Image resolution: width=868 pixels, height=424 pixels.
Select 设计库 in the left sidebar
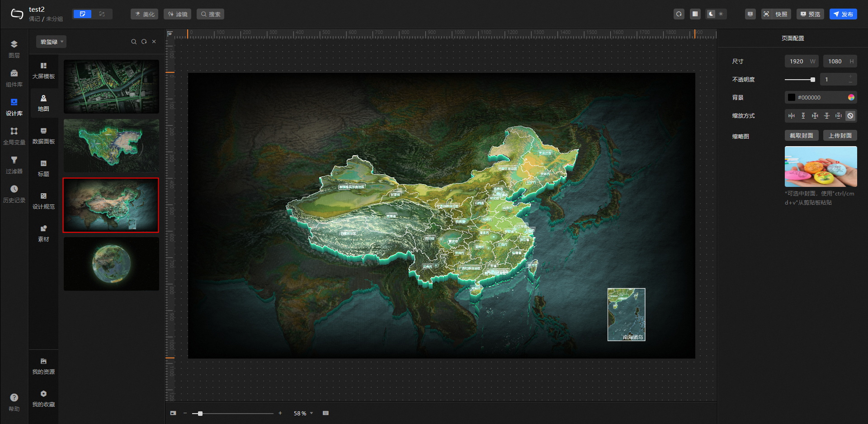click(x=14, y=107)
